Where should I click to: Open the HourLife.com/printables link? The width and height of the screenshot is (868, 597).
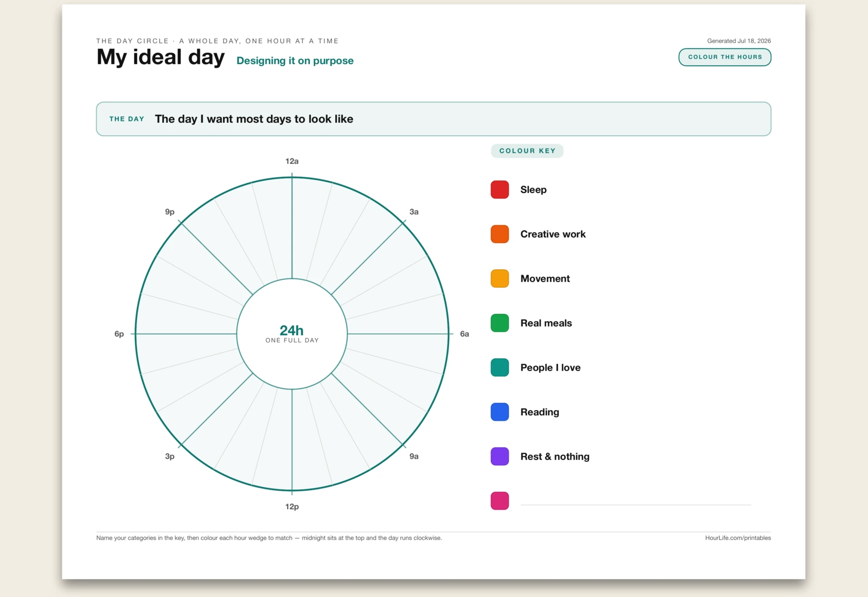738,538
